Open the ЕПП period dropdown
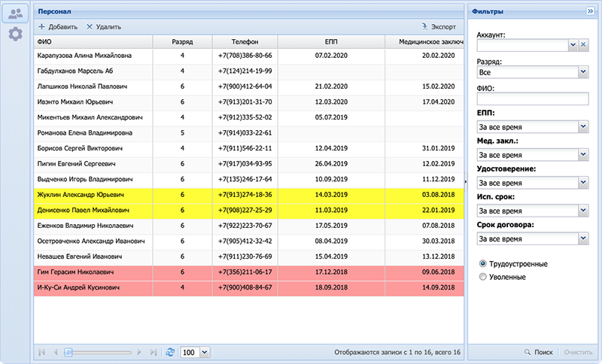 pos(583,126)
